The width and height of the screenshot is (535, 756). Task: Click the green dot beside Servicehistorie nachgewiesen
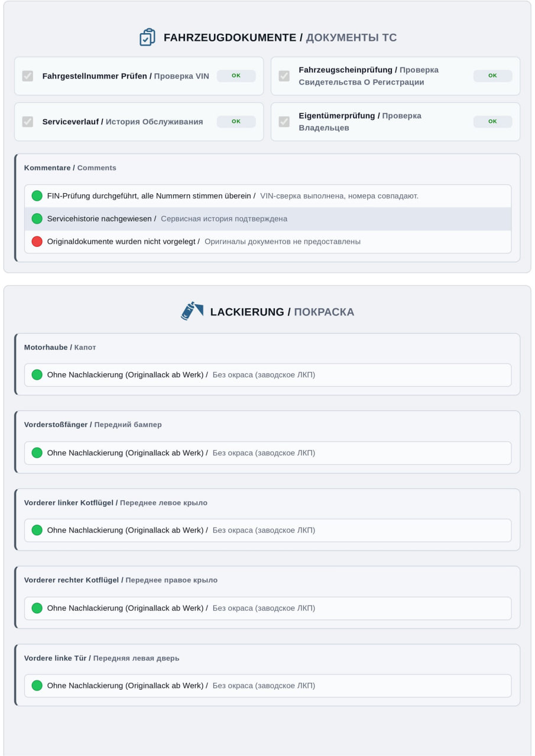click(37, 219)
